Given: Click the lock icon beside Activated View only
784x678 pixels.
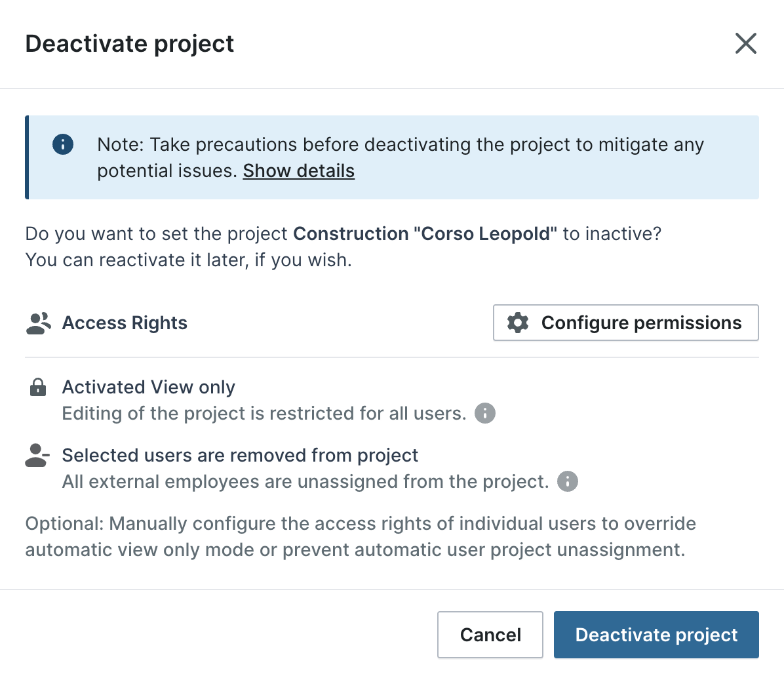Looking at the screenshot, I should [38, 388].
